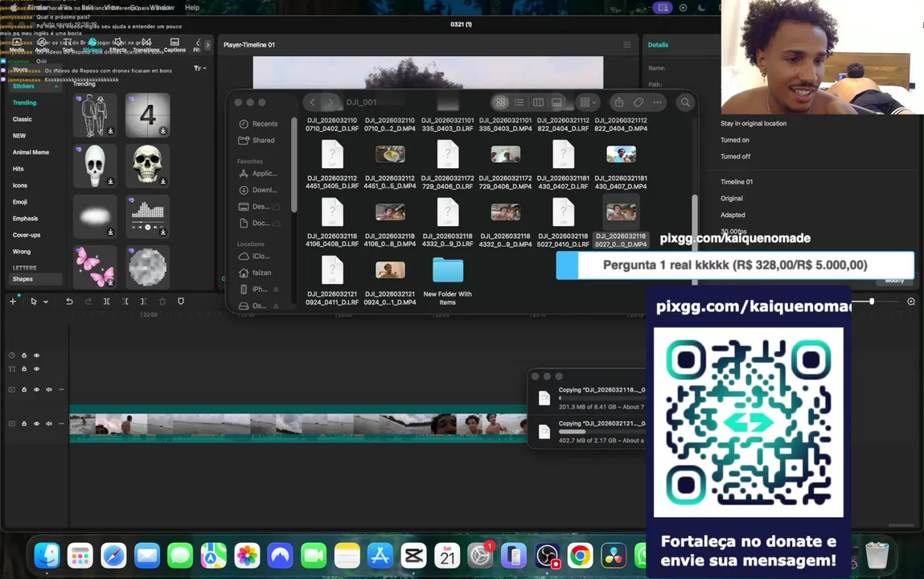Open the faizan home folder in sidebar
Screen dimensions: 924x579
coord(255,273)
